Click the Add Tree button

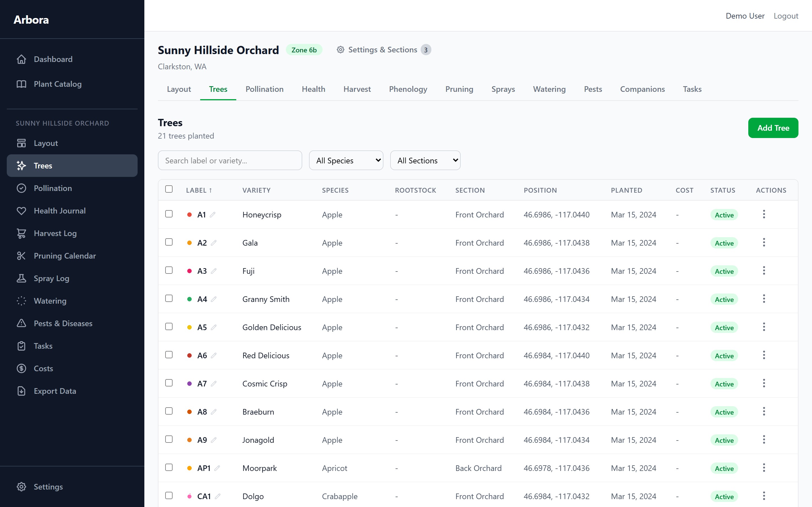click(773, 128)
